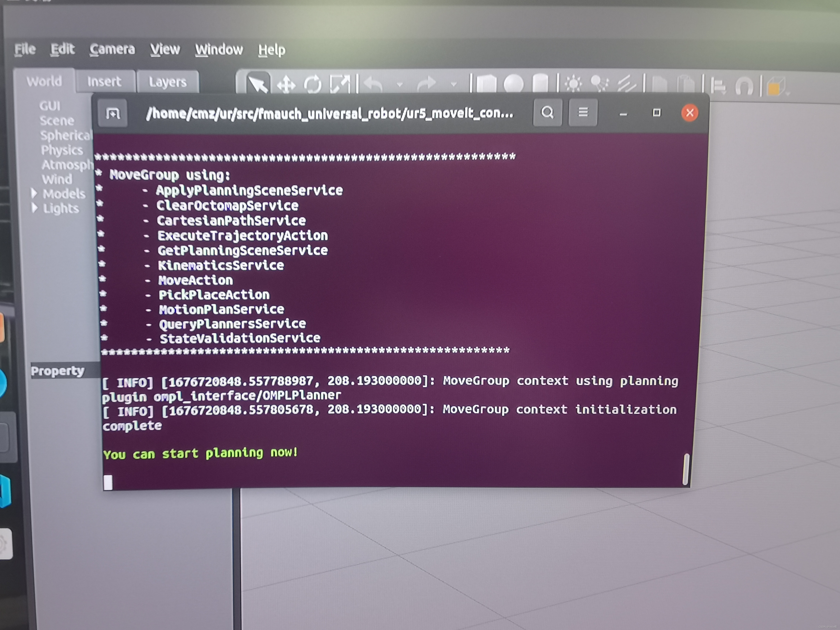Select Atmosphere in the world tree
This screenshot has width=840, height=630.
(x=67, y=165)
